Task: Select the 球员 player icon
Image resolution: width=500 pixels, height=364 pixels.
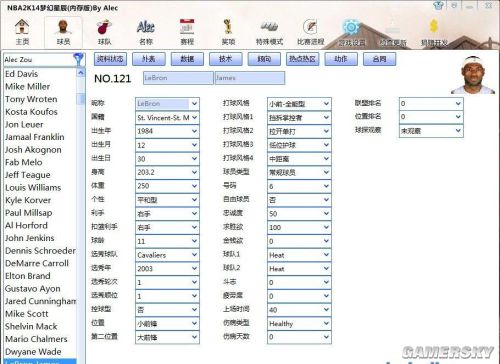Action: (63, 32)
